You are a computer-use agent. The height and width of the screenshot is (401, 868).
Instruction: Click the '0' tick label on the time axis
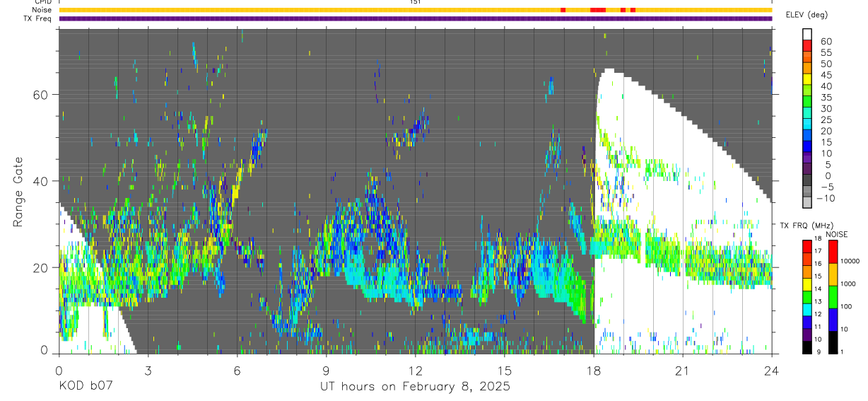(x=59, y=371)
